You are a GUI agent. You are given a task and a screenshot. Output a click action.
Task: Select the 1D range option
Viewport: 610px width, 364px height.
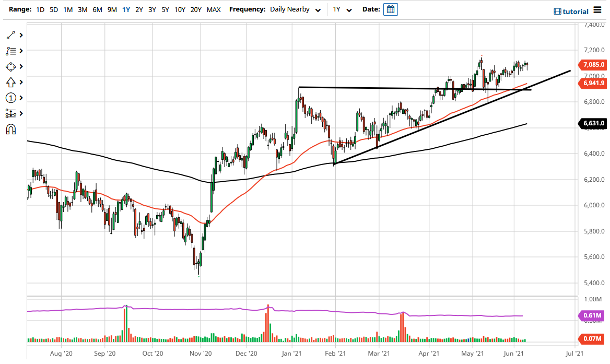point(40,9)
